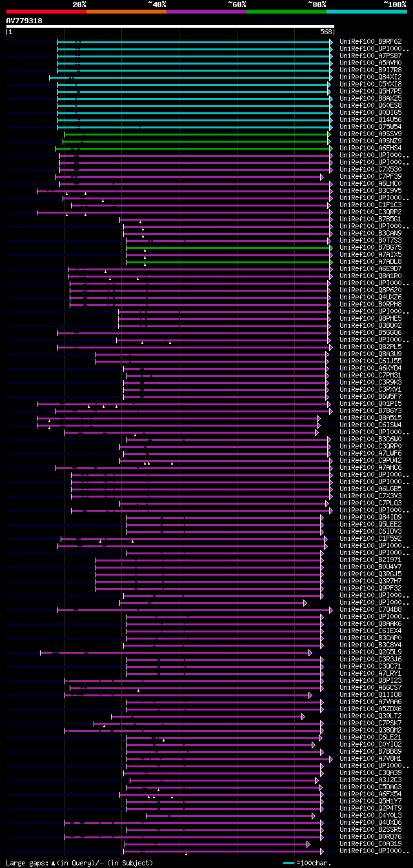Screen dimensions: 413x868
Task: Open the UniRef100_Q4UXZ6 hit
Action: tap(370, 298)
